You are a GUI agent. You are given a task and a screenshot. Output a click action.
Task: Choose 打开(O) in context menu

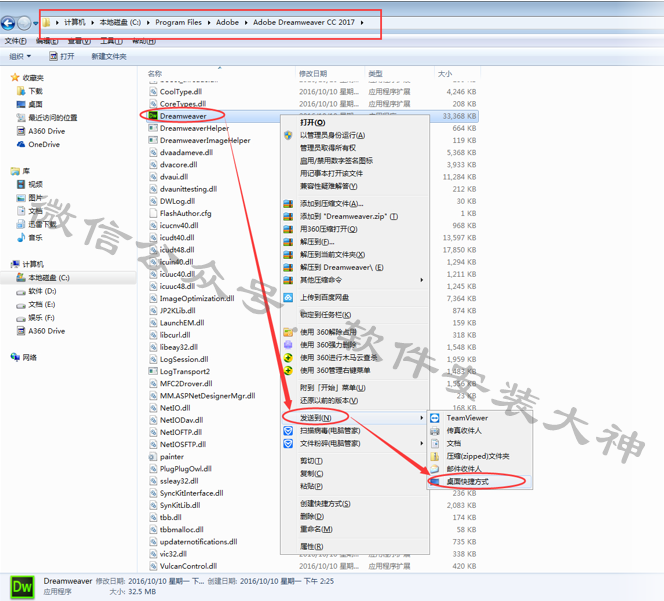coord(313,122)
